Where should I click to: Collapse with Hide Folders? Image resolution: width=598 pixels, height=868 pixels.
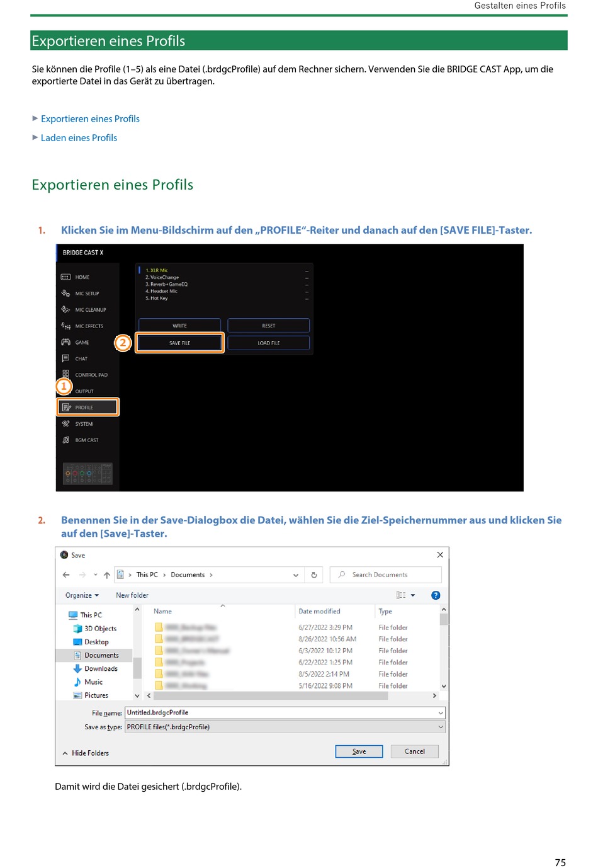[x=86, y=753]
